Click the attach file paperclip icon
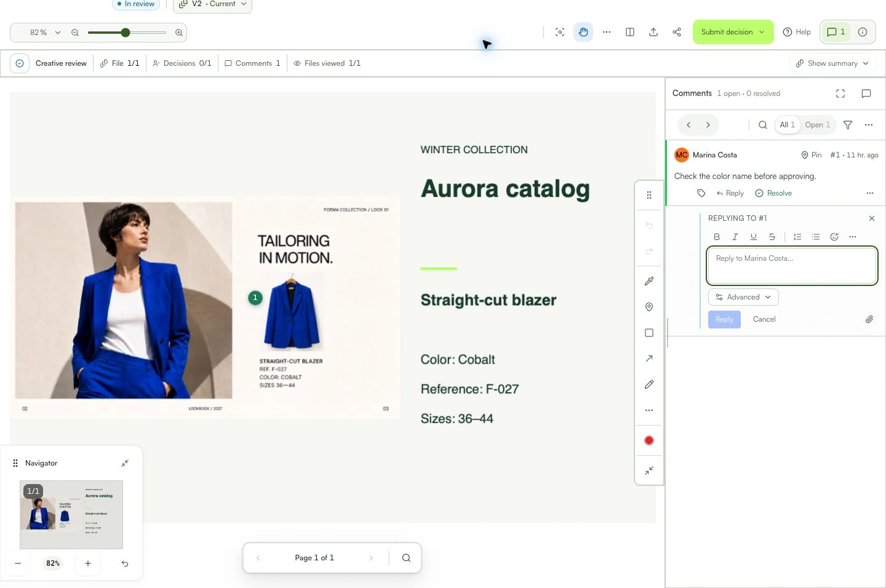886x588 pixels. pyautogui.click(x=869, y=319)
